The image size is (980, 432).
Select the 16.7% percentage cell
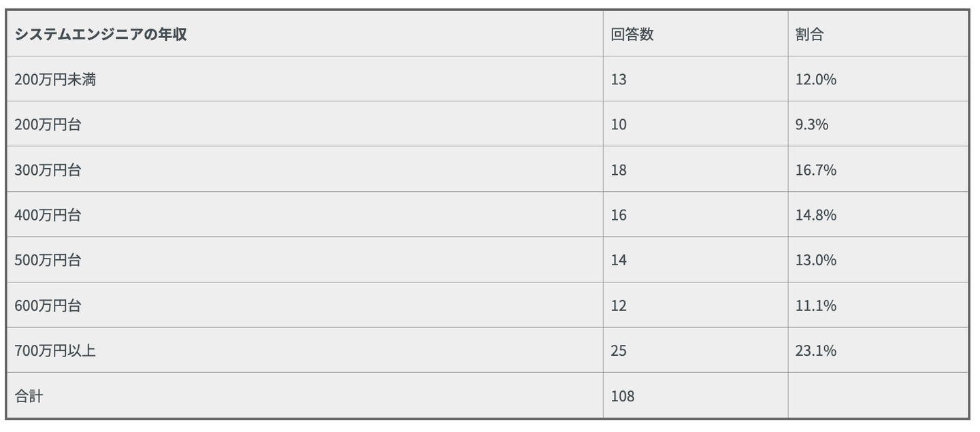coord(815,170)
